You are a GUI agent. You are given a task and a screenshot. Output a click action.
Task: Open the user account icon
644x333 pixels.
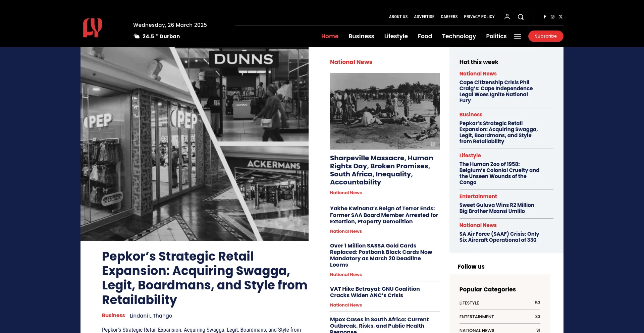(507, 17)
